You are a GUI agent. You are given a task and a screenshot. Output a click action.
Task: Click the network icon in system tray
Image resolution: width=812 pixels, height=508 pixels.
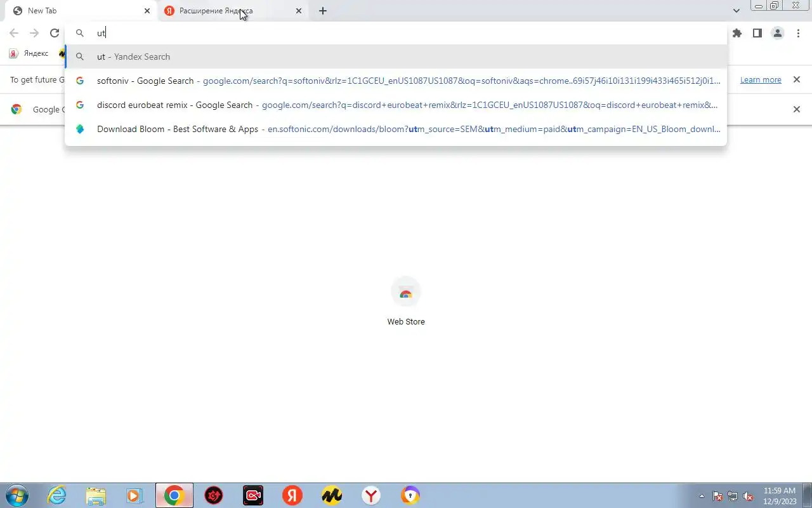733,496
